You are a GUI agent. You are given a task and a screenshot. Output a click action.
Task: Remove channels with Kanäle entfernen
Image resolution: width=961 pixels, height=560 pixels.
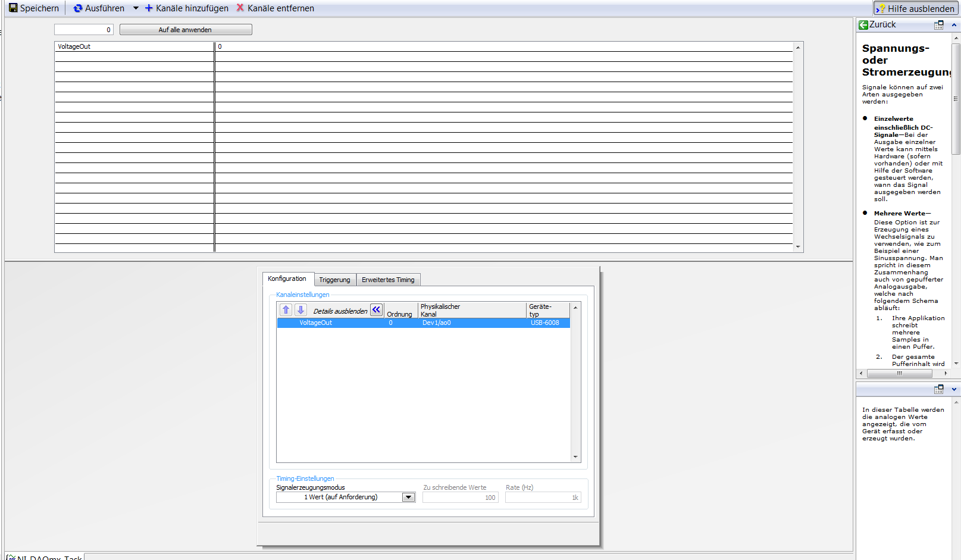[x=276, y=8]
